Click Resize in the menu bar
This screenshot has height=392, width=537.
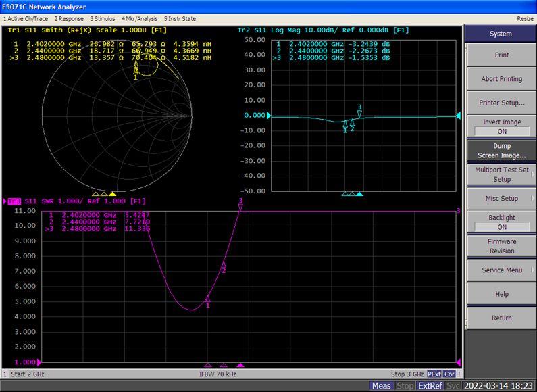(525, 18)
